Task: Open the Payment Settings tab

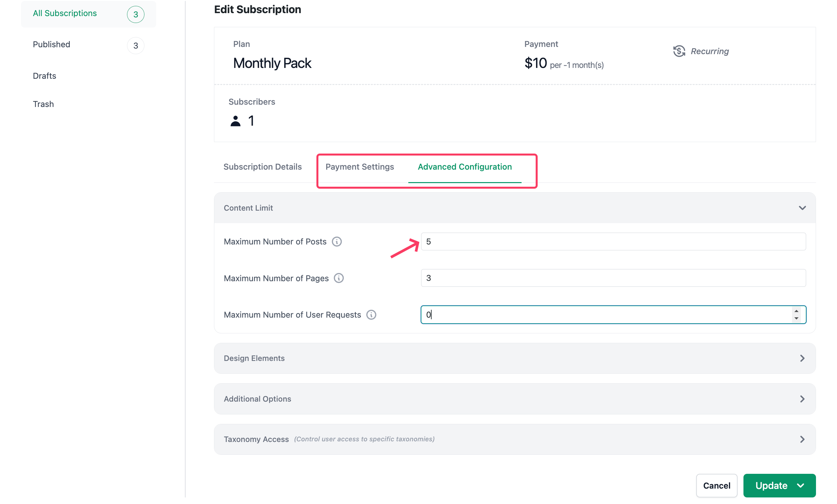Action: click(x=359, y=167)
